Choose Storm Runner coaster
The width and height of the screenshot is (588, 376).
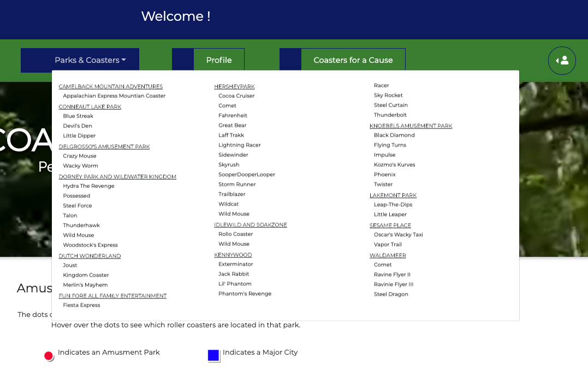pyautogui.click(x=237, y=184)
